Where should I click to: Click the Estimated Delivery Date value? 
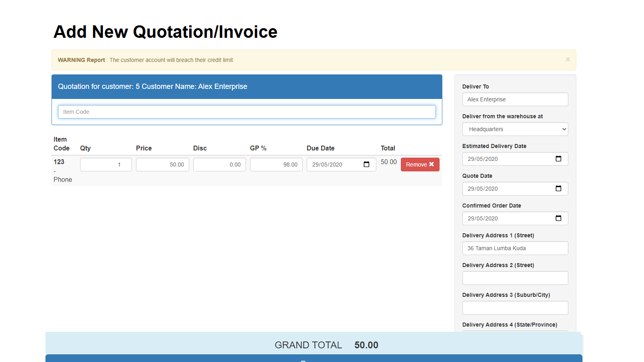tap(483, 159)
